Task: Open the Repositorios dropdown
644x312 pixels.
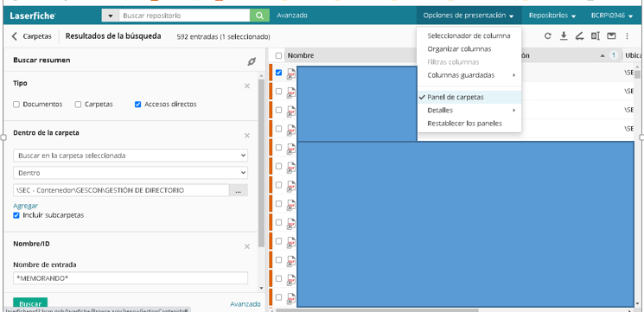Action: pos(552,16)
